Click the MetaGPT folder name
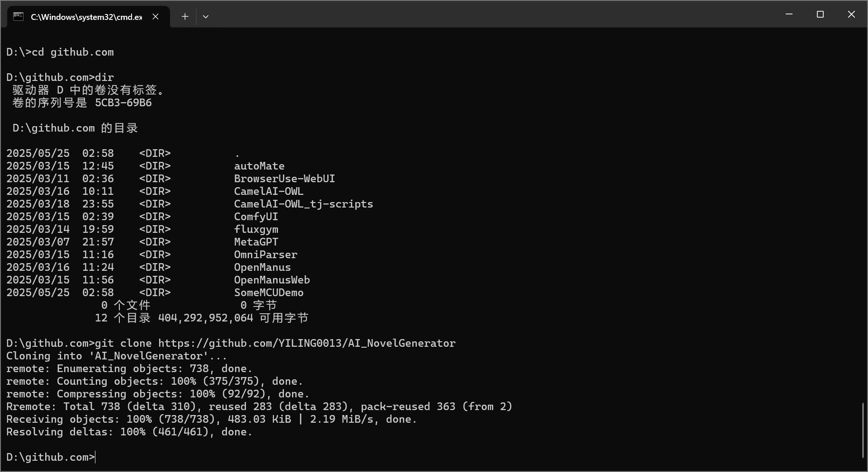 (256, 242)
